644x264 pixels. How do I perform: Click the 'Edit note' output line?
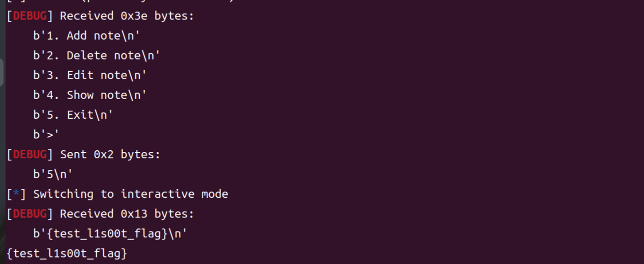90,75
